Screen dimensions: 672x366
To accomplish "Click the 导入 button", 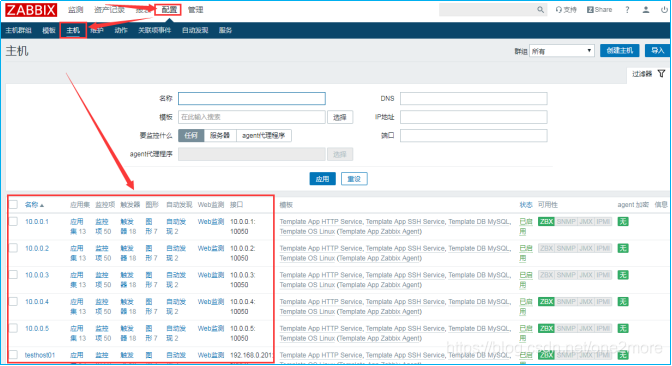I will [657, 51].
